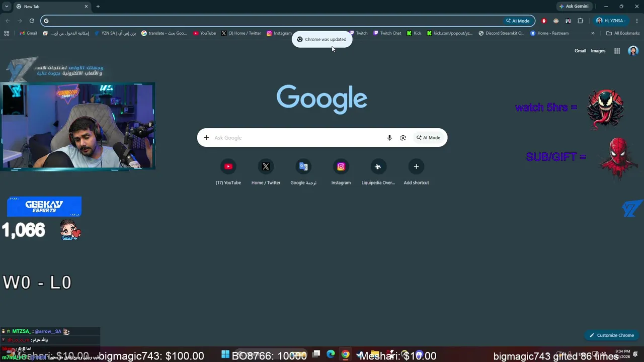This screenshot has width=644, height=362.
Task: Open the translate Google search bookmark
Action: (x=164, y=33)
